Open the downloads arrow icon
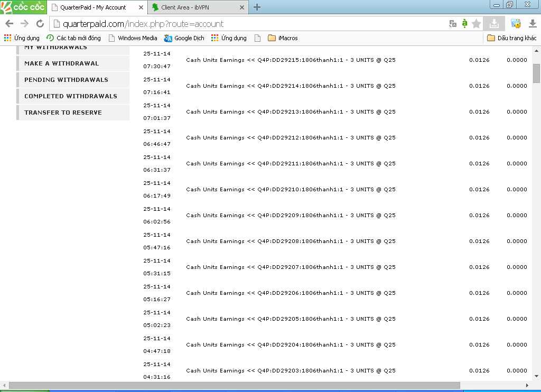541x392 pixels. point(533,23)
